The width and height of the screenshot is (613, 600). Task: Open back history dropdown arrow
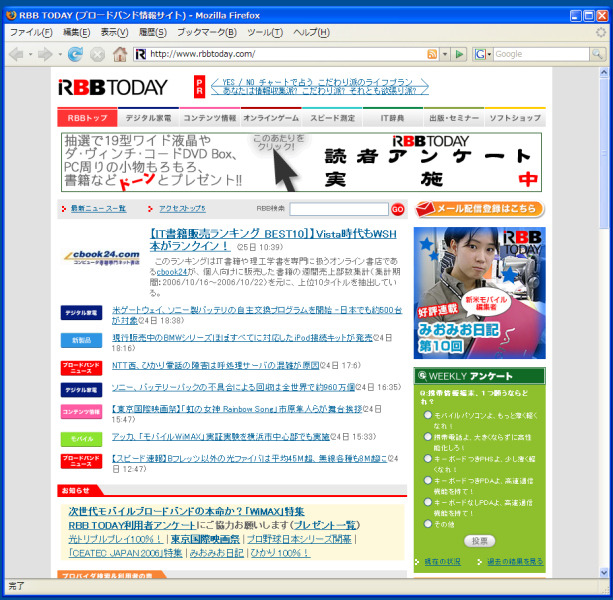pos(30,54)
